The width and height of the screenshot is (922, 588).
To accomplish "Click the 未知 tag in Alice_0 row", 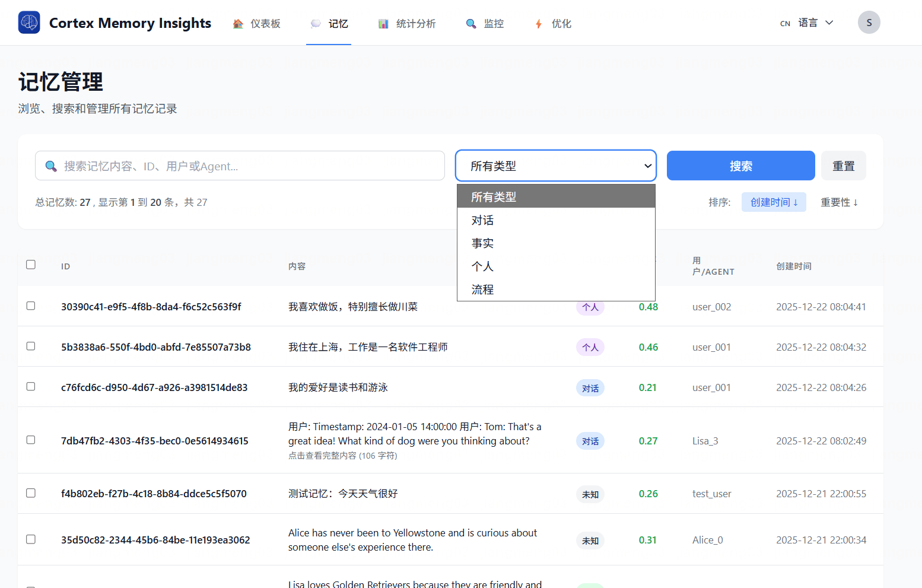I will point(590,541).
